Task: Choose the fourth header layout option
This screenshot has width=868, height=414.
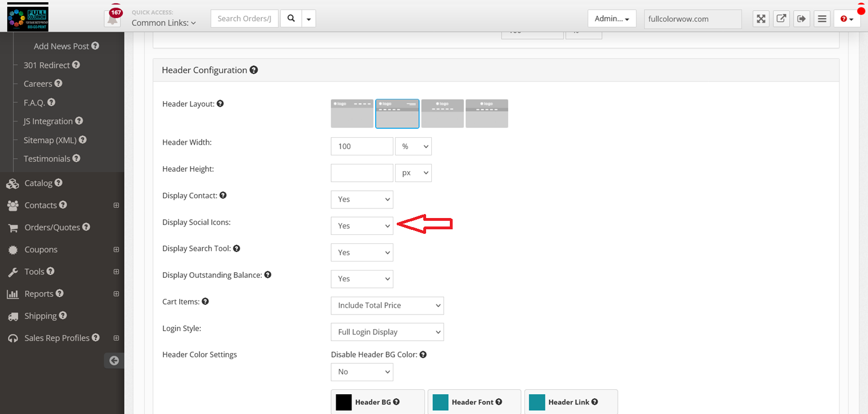Action: click(487, 114)
